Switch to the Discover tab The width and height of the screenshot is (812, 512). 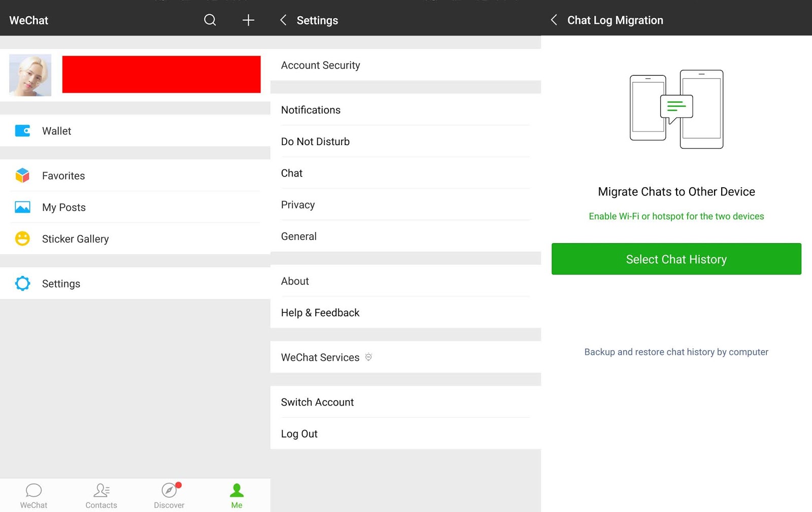pyautogui.click(x=169, y=496)
